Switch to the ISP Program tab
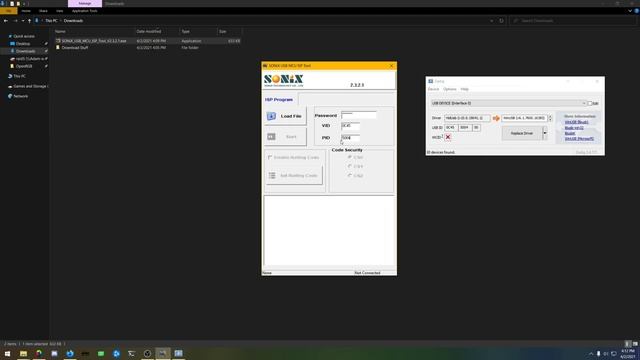Viewport: 640px width, 360px height. point(279,100)
